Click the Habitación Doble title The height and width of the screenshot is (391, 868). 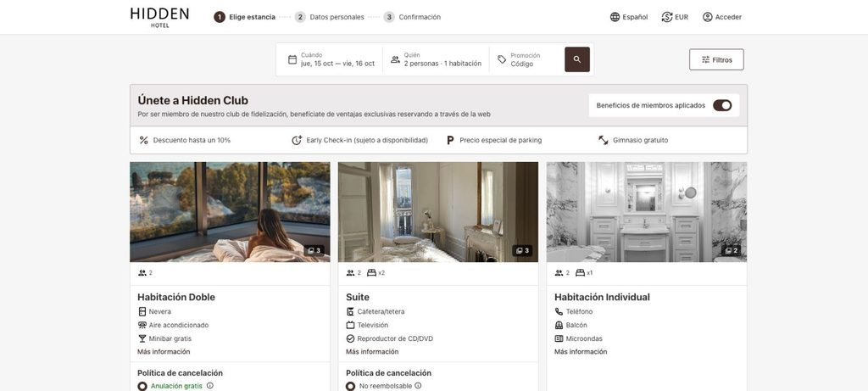[176, 298]
